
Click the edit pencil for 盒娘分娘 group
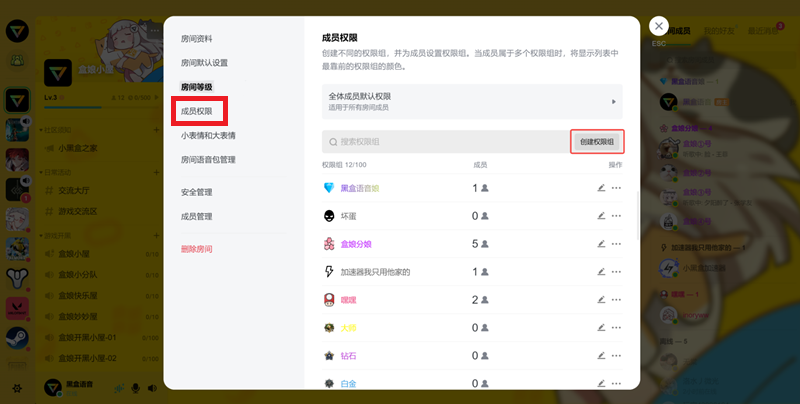pyautogui.click(x=601, y=243)
